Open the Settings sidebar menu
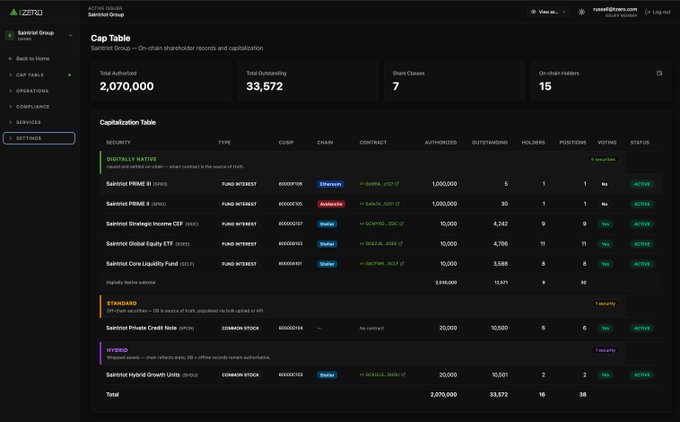 [39, 138]
